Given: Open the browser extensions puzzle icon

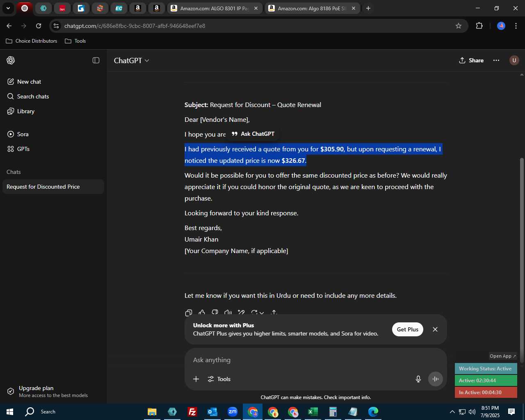Looking at the screenshot, I should (479, 26).
